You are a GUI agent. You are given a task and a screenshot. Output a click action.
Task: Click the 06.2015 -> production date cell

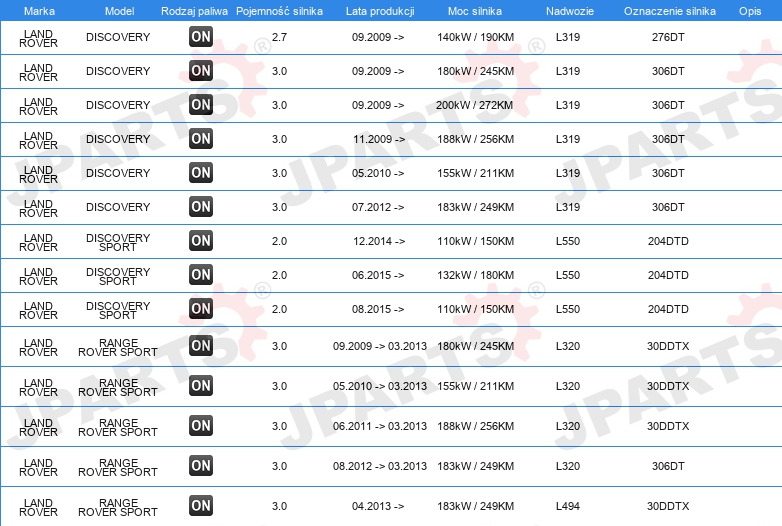click(378, 275)
